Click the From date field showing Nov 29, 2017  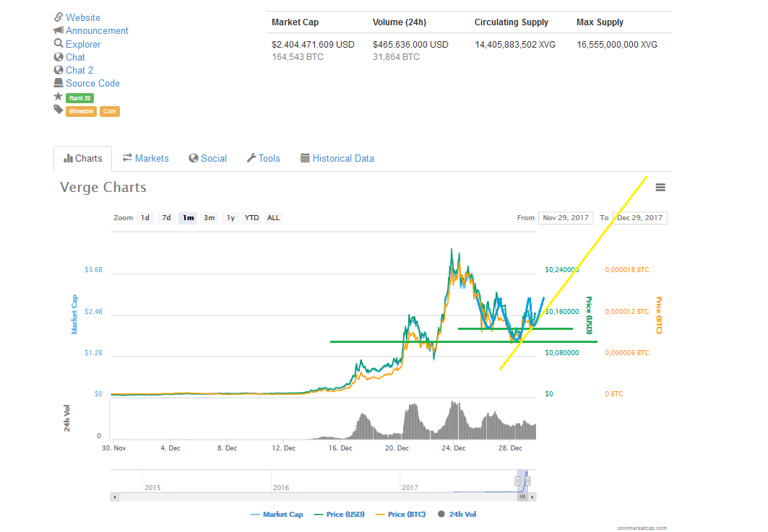[x=565, y=217]
